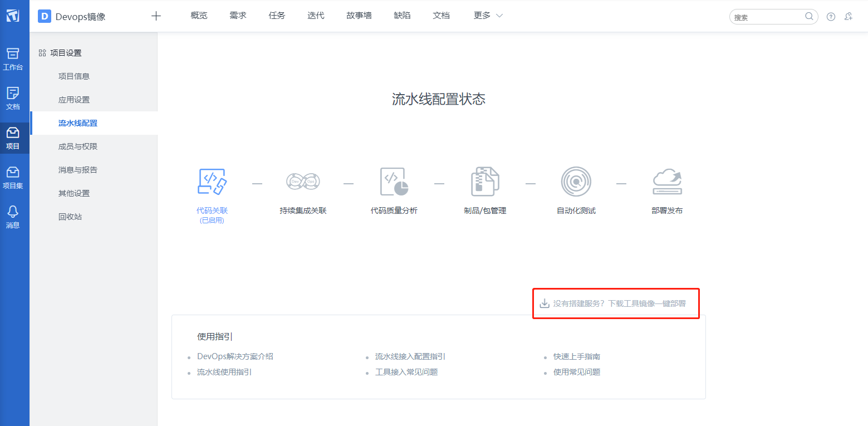Viewport: 868px width, 426px height.
Task: Open the 迭代 tab
Action: point(316,16)
